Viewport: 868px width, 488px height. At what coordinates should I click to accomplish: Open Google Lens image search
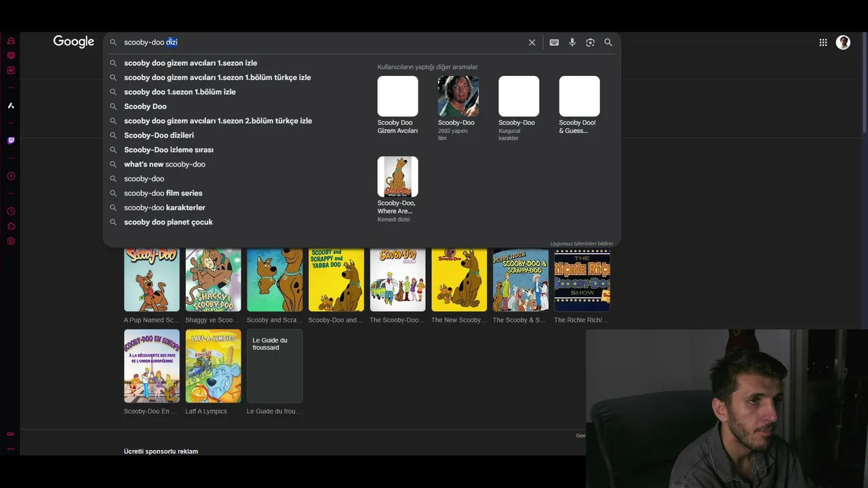tap(590, 42)
